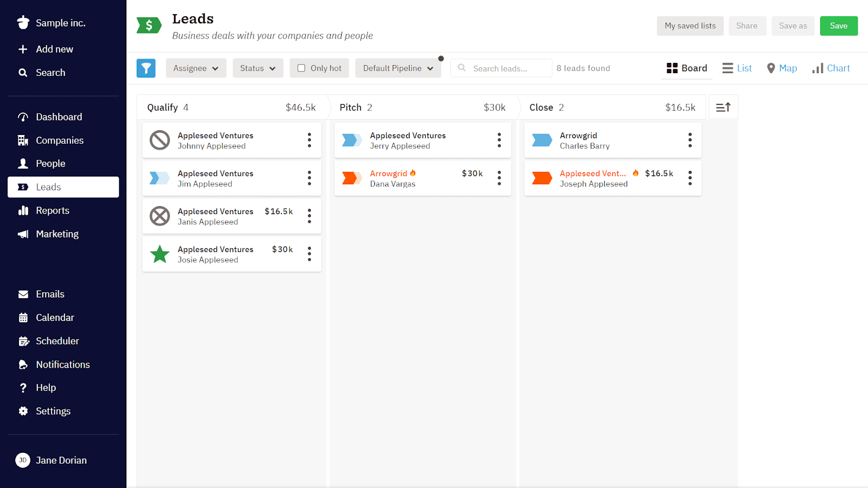Open Marketing via the megaphone icon
Screen dimensions: 868x488
[x=23, y=234]
